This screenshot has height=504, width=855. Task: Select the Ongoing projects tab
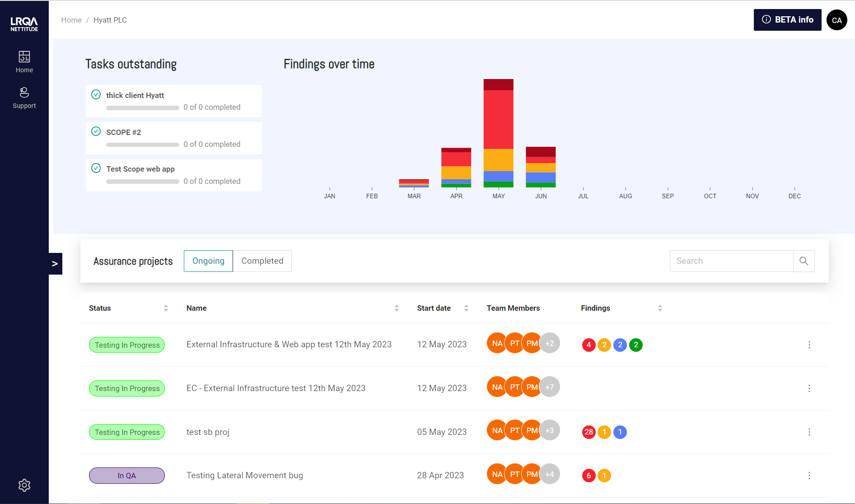click(208, 261)
